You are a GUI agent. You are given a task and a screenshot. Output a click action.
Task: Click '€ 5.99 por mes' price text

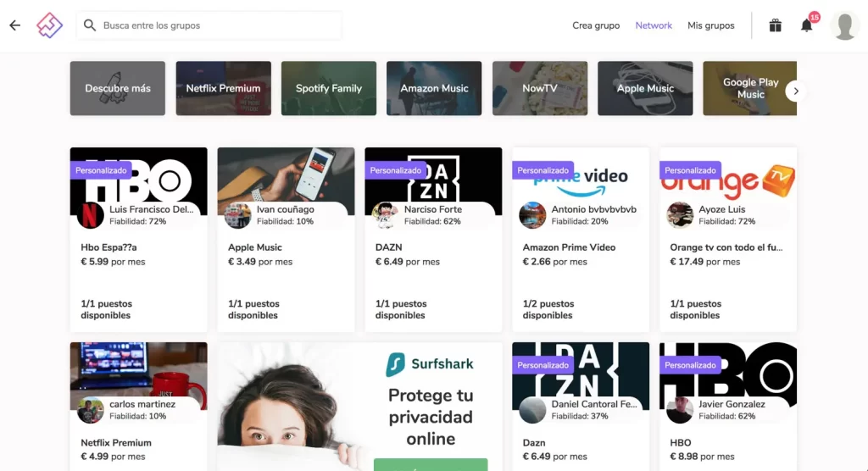(113, 262)
